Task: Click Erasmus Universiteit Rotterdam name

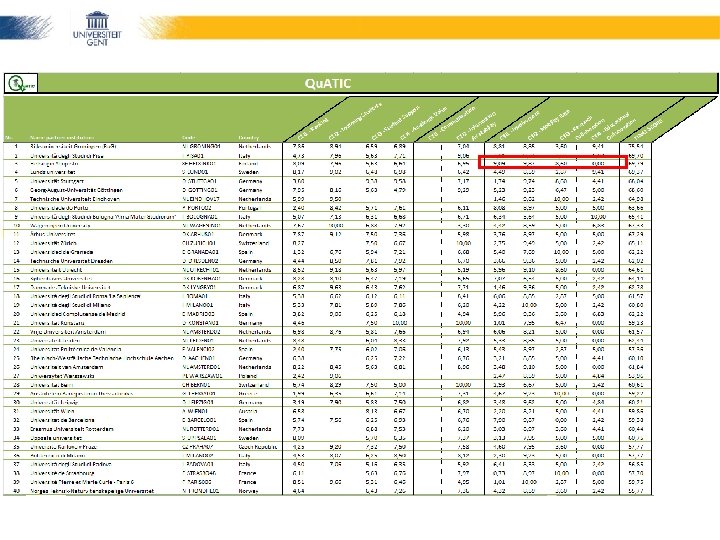Action: pyautogui.click(x=72, y=429)
